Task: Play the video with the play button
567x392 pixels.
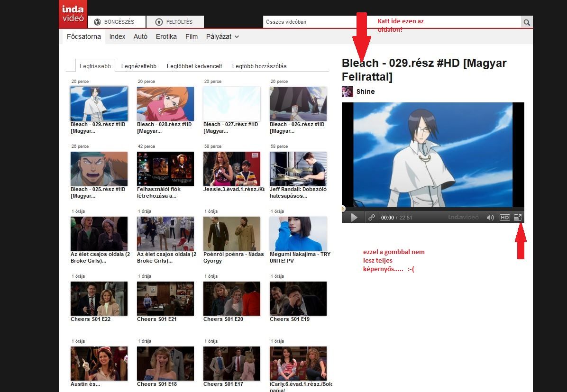Action: (354, 218)
